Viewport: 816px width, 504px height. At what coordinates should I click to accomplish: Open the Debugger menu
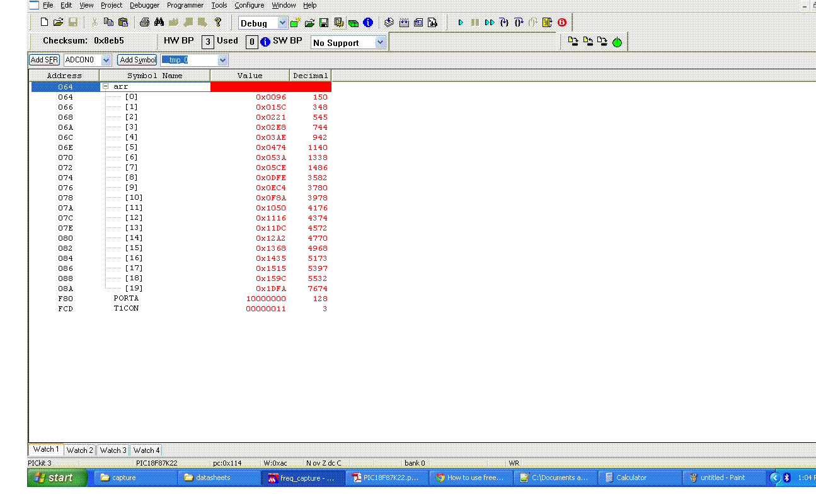click(x=144, y=5)
